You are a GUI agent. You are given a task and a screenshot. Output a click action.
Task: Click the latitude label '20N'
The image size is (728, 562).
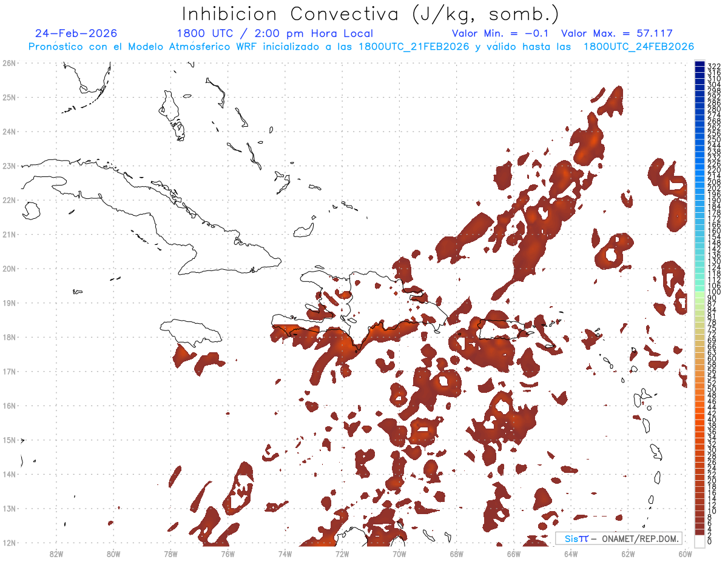pos(9,269)
